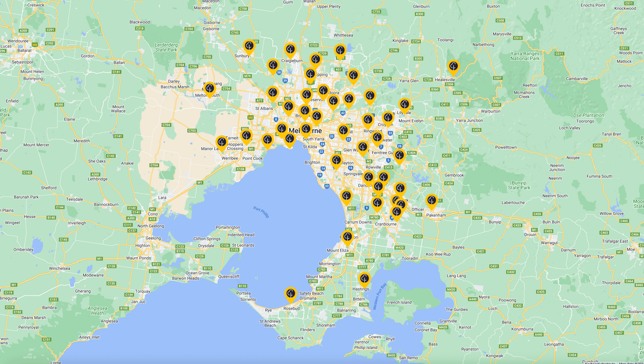Select the Pakenham store pin
Viewport: 644px width, 364px height.
click(432, 200)
